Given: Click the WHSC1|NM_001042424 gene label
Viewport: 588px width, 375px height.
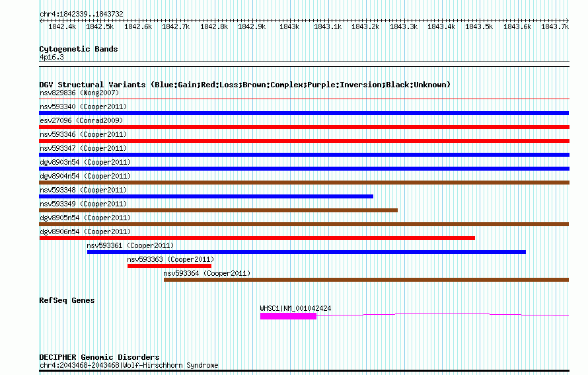Looking at the screenshot, I should (x=295, y=308).
